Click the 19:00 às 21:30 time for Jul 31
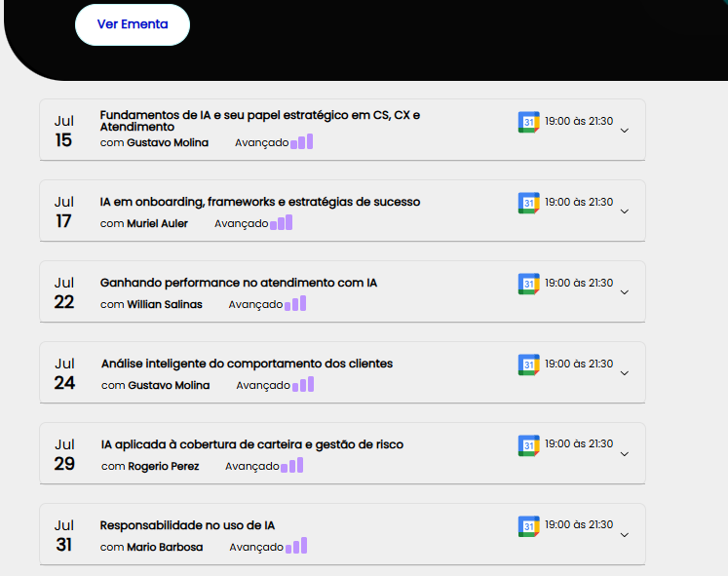Viewport: 728px width, 576px height. click(579, 524)
